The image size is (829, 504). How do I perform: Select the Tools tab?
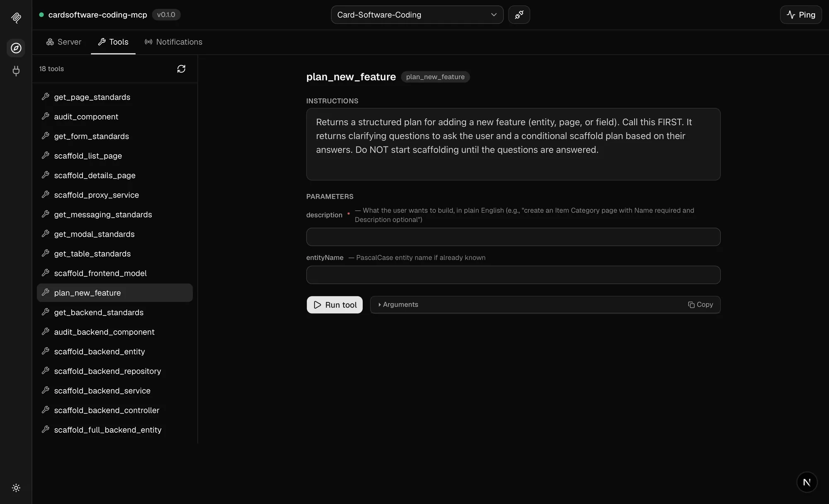113,42
